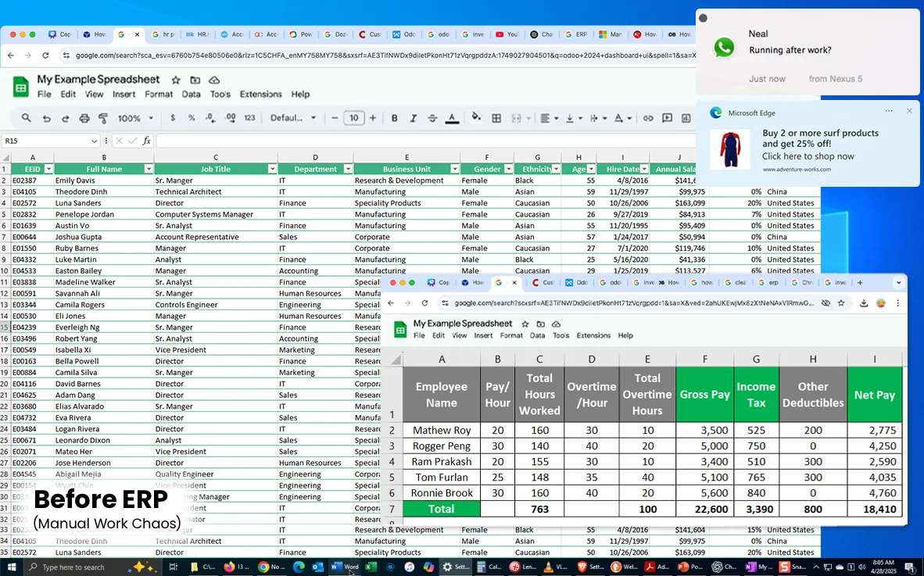Viewport: 924px width, 576px height.
Task: Open the Data menu in the front spreadsheet window
Action: click(x=537, y=335)
